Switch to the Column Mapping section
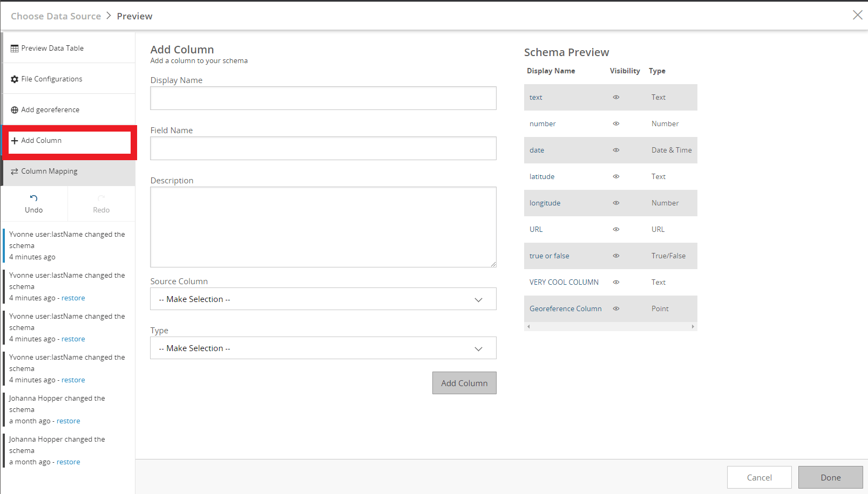This screenshot has width=868, height=494. 49,171
